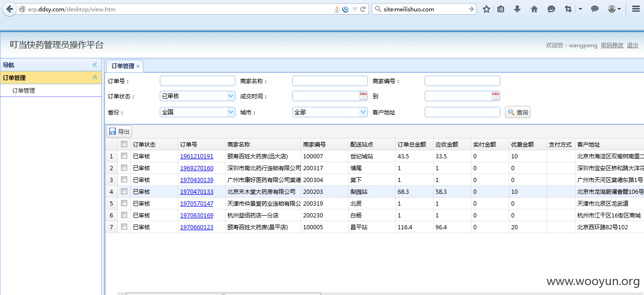Image resolution: width=644 pixels, height=295 pixels.
Task: Open the 订单状态 dropdown showing 已审核
Action: (231, 96)
